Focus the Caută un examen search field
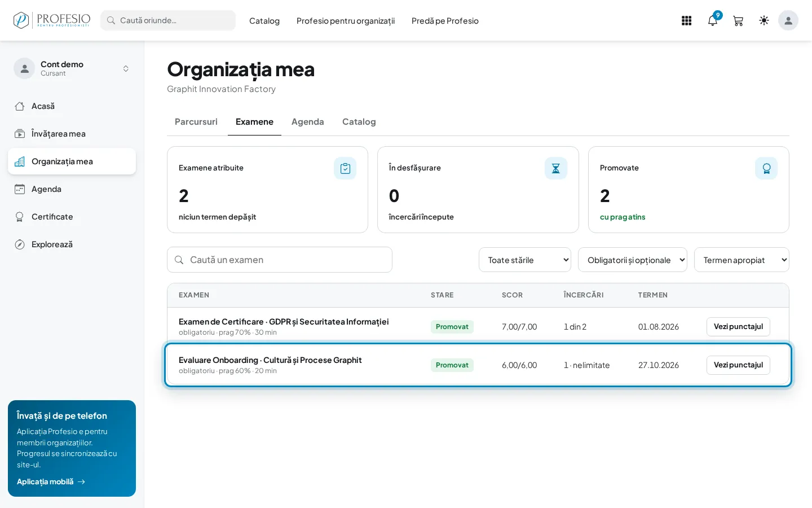 click(280, 260)
